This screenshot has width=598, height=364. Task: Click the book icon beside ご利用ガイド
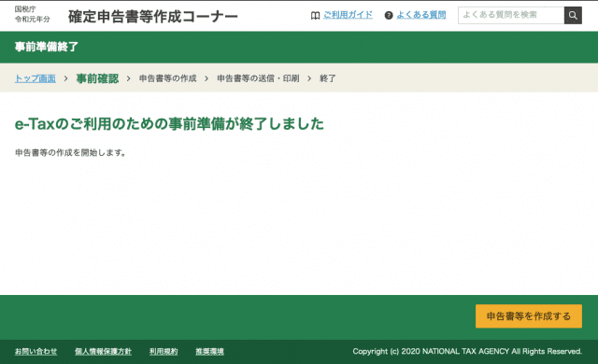[315, 16]
